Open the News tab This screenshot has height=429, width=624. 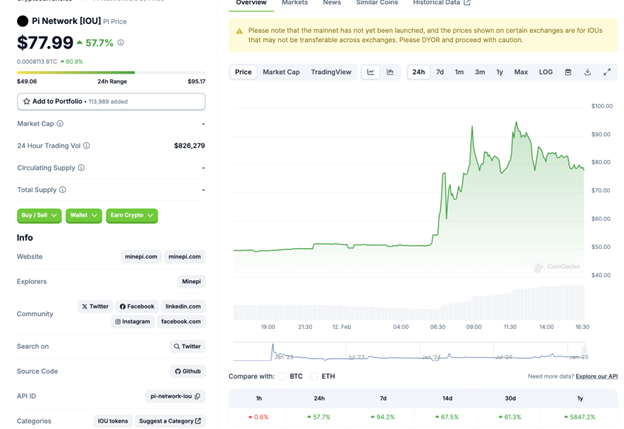click(x=332, y=3)
